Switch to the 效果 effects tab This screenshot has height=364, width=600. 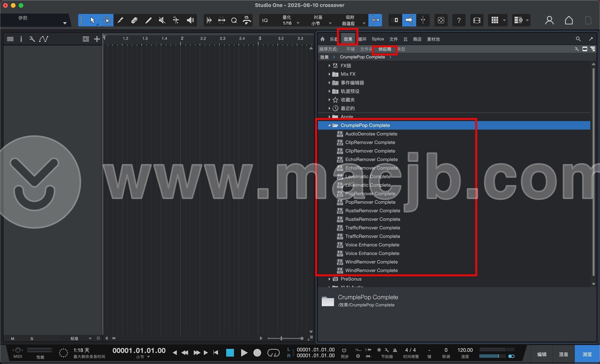pyautogui.click(x=348, y=39)
